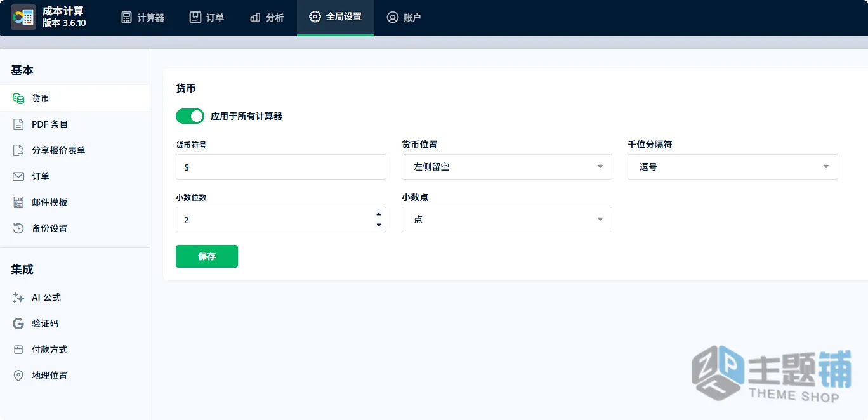Click the 货币 section heading

click(186, 88)
